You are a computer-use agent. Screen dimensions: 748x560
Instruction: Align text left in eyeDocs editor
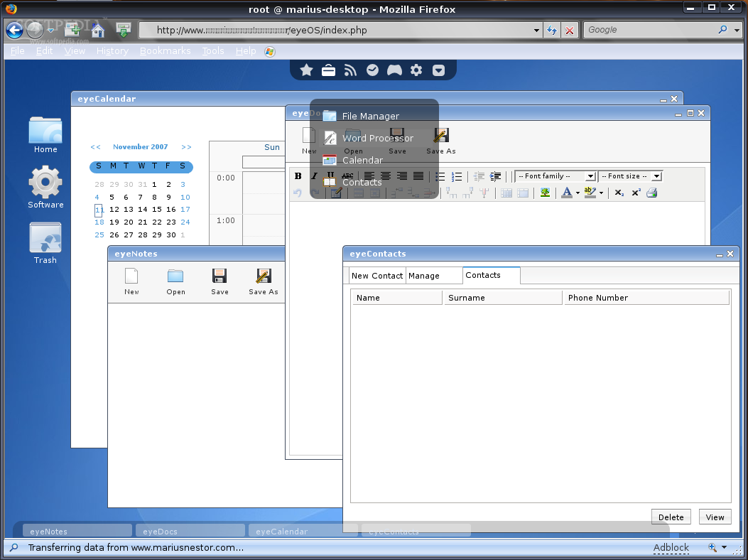(x=369, y=176)
